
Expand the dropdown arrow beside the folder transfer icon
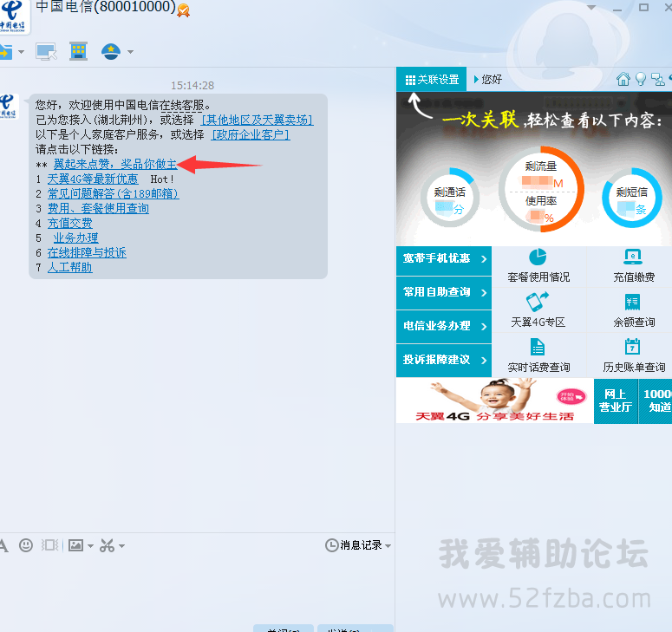pos(21,52)
